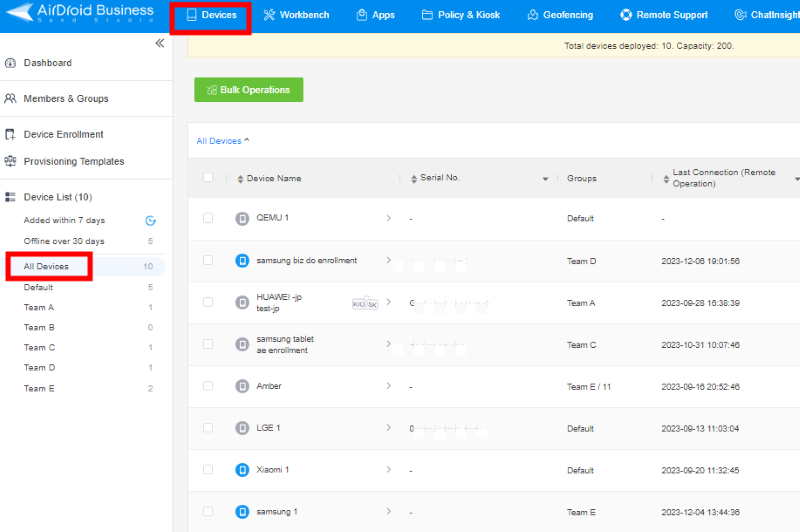Click the Dashboard gauge icon
The height and width of the screenshot is (532, 800).
tap(10, 63)
